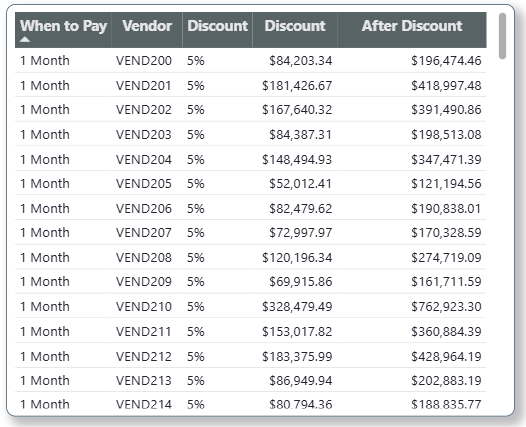This screenshot has height=427, width=526.
Task: Click after-discount value $360,884.39
Action: coord(446,331)
